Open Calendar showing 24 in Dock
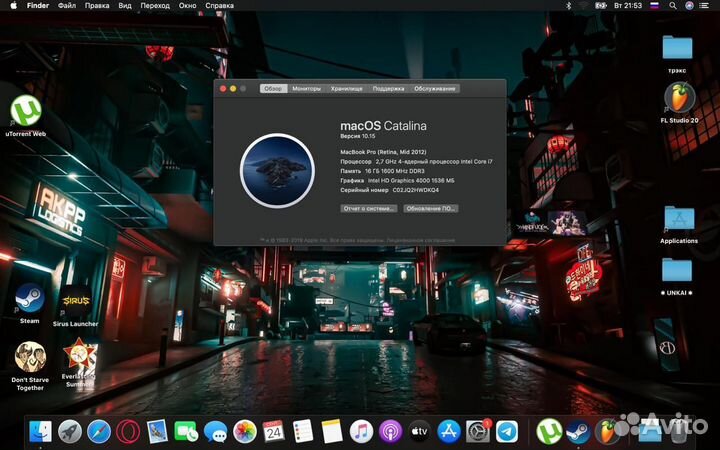 pyautogui.click(x=274, y=432)
